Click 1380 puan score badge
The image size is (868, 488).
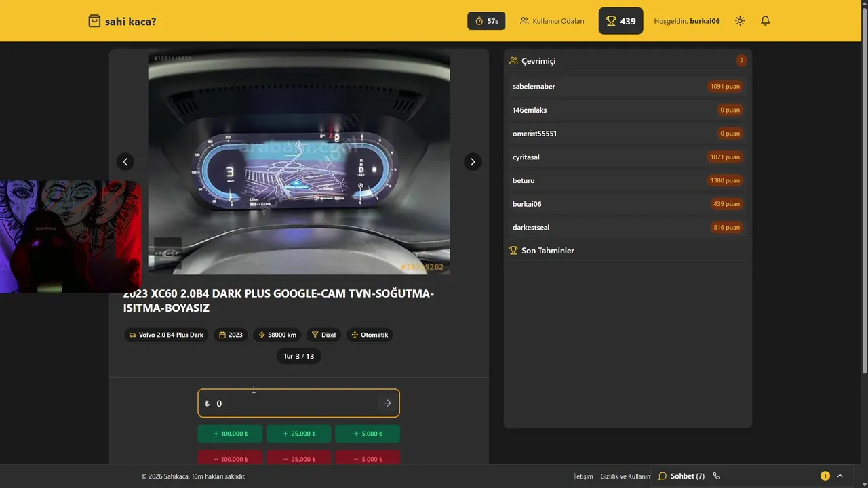pos(725,180)
